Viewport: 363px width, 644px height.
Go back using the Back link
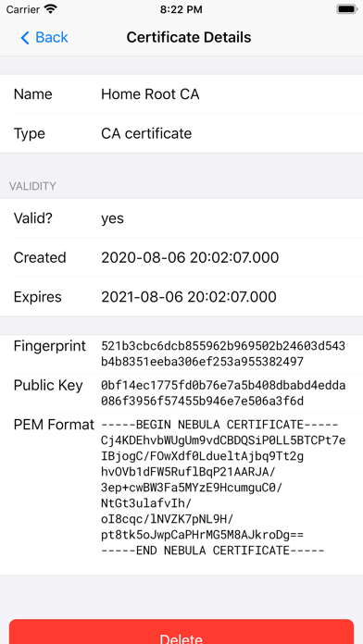tap(44, 37)
